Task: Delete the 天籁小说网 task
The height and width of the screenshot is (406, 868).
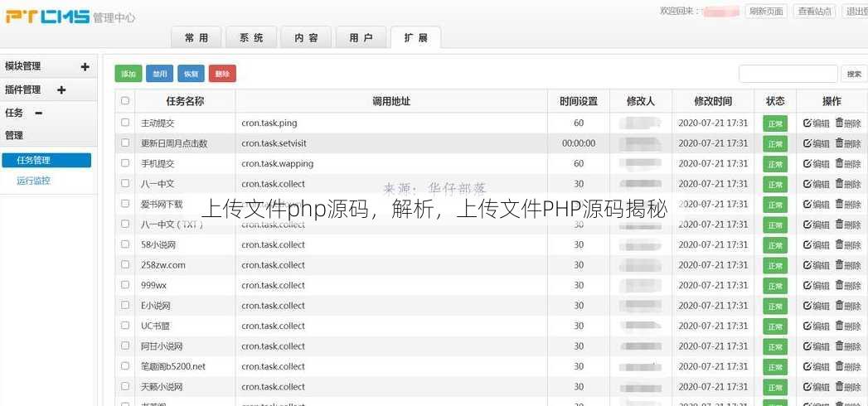Action: (847, 387)
